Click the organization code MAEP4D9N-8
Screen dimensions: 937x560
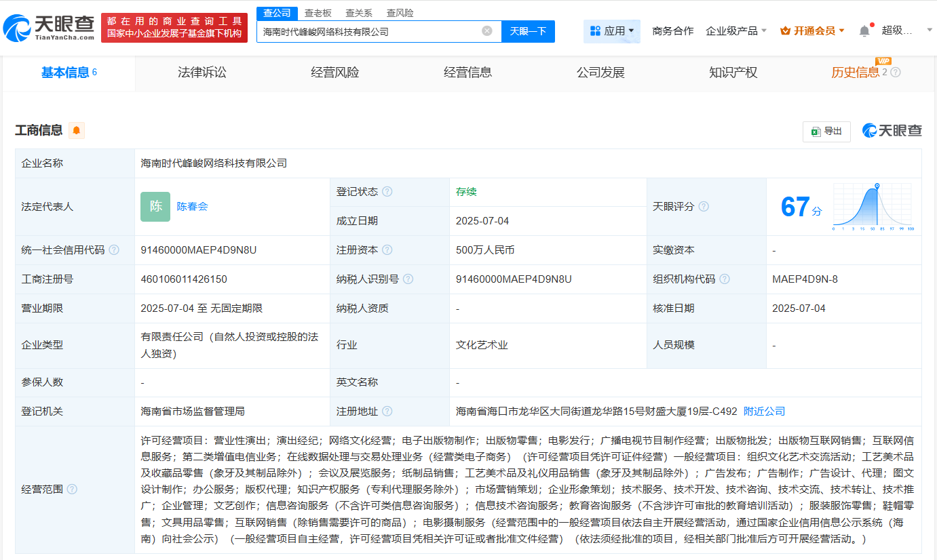(x=805, y=279)
